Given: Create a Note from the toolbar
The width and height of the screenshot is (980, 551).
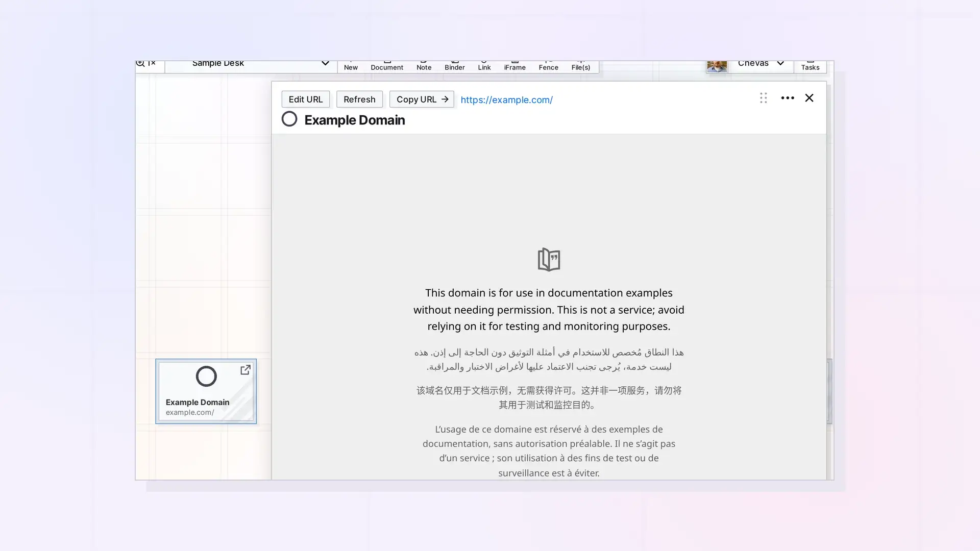Looking at the screenshot, I should pos(424,66).
